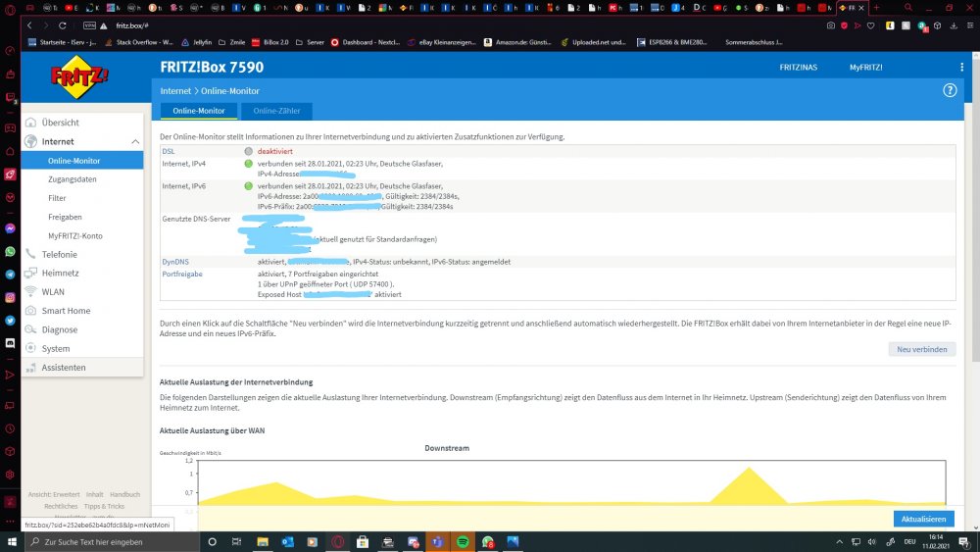
Task: Open the Stack Overflow bookmark
Action: coord(139,42)
